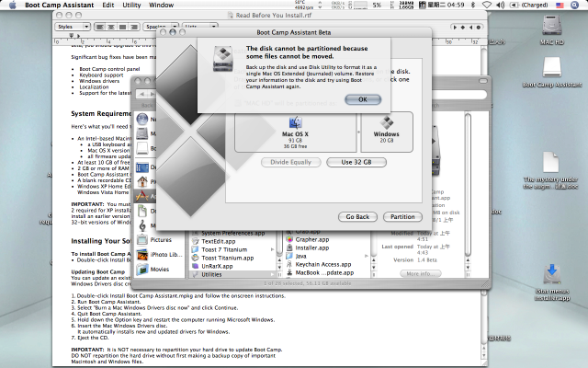Click the white disk image icon in Finder sidebar
This screenshot has width=588, height=368.
(x=142, y=148)
